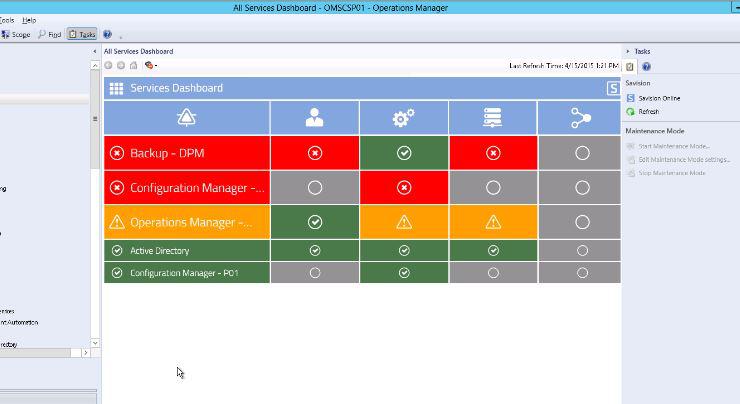Collapse the left navigation pane arrow
The width and height of the screenshot is (740, 404).
[x=95, y=51]
